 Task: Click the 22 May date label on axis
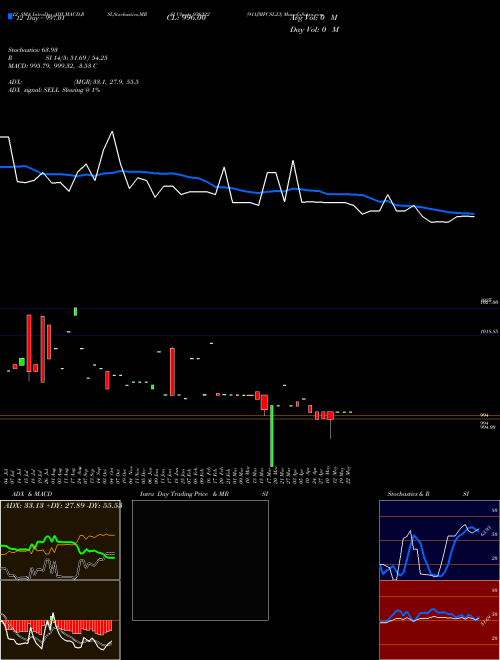349,475
